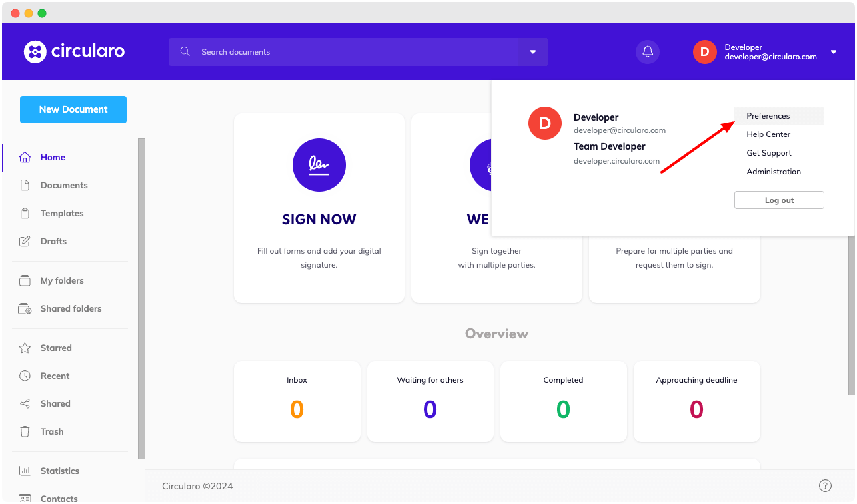The width and height of the screenshot is (857, 504).
Task: Open the Shared folders icon
Action: [25, 309]
